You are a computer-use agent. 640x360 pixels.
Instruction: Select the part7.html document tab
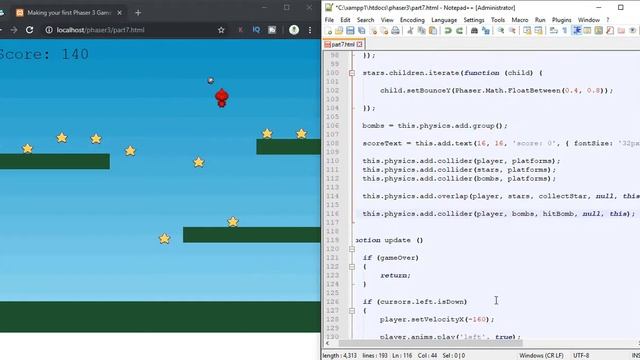point(343,44)
